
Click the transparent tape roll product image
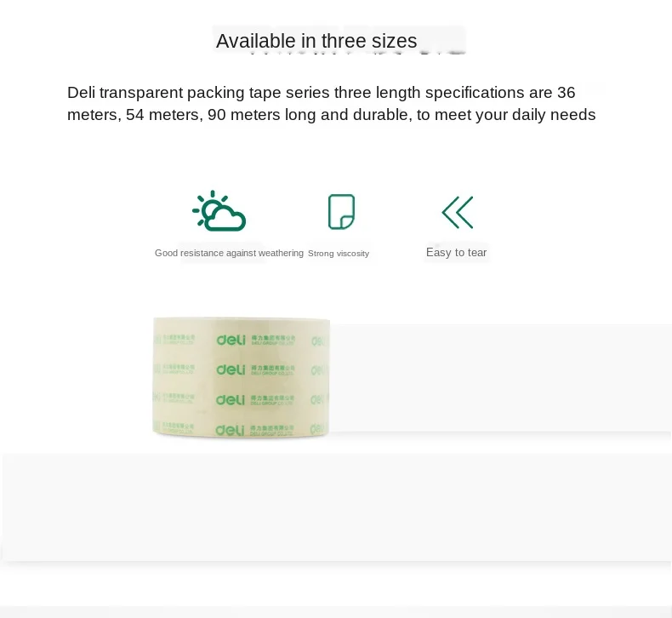pyautogui.click(x=242, y=378)
